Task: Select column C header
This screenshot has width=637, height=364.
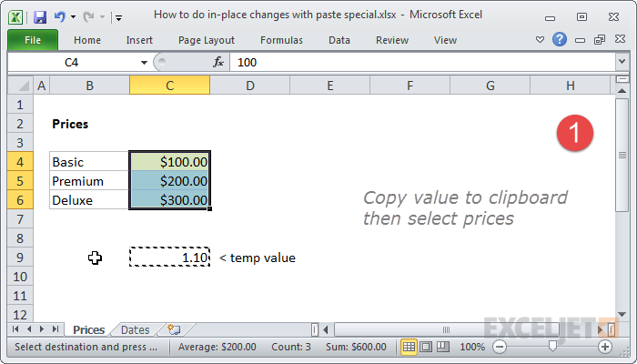Action: [x=170, y=86]
